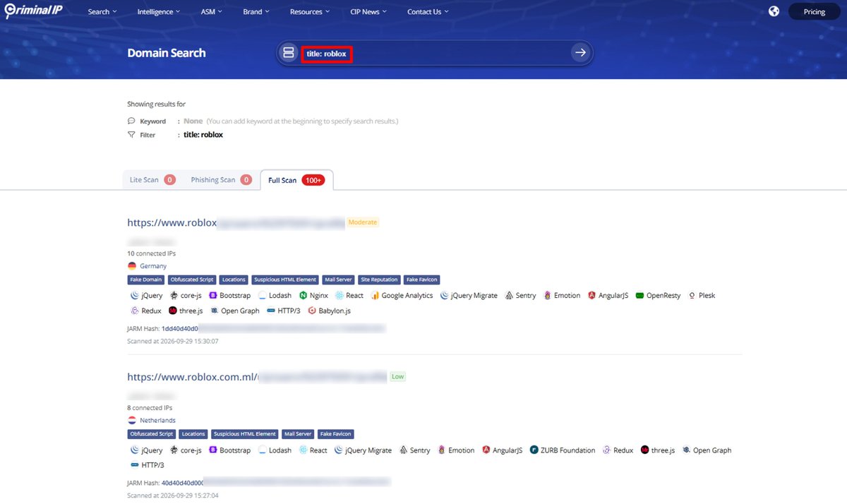Viewport: 847px width, 504px height.
Task: Click inside the domain search input field
Action: pos(434,53)
